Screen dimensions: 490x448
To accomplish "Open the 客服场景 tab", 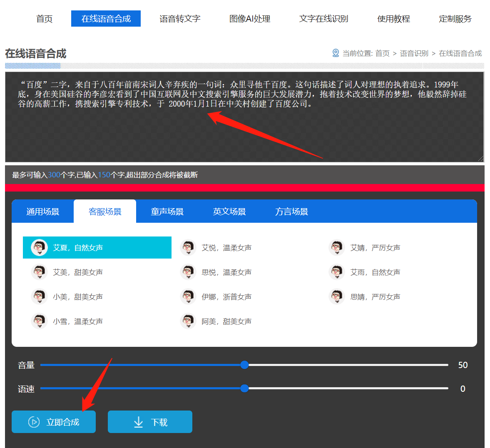I will click(105, 212).
